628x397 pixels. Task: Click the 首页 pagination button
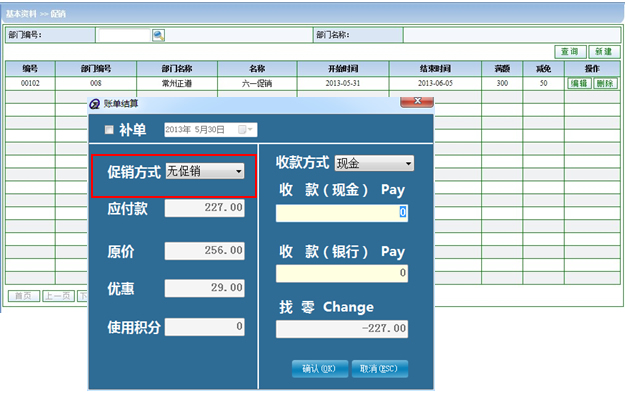tap(24, 296)
